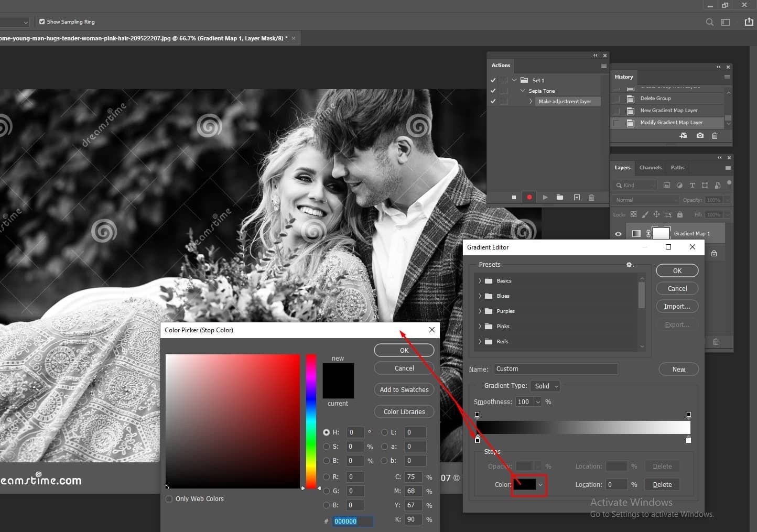The width and height of the screenshot is (757, 532).
Task: Click the Add to Swatches button
Action: pyautogui.click(x=404, y=389)
